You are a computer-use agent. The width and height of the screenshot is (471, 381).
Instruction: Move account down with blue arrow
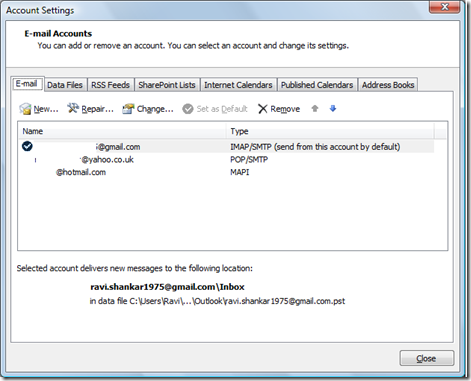(333, 108)
